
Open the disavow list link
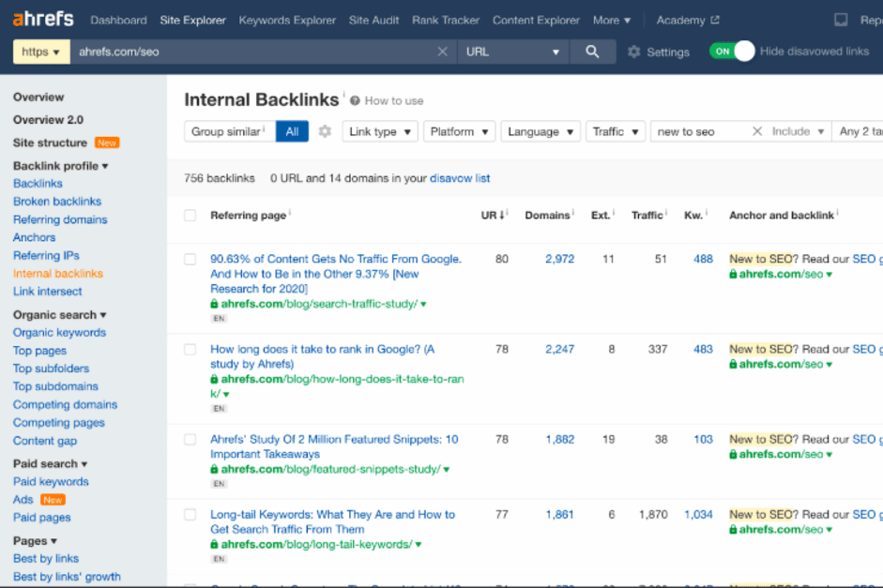point(460,178)
